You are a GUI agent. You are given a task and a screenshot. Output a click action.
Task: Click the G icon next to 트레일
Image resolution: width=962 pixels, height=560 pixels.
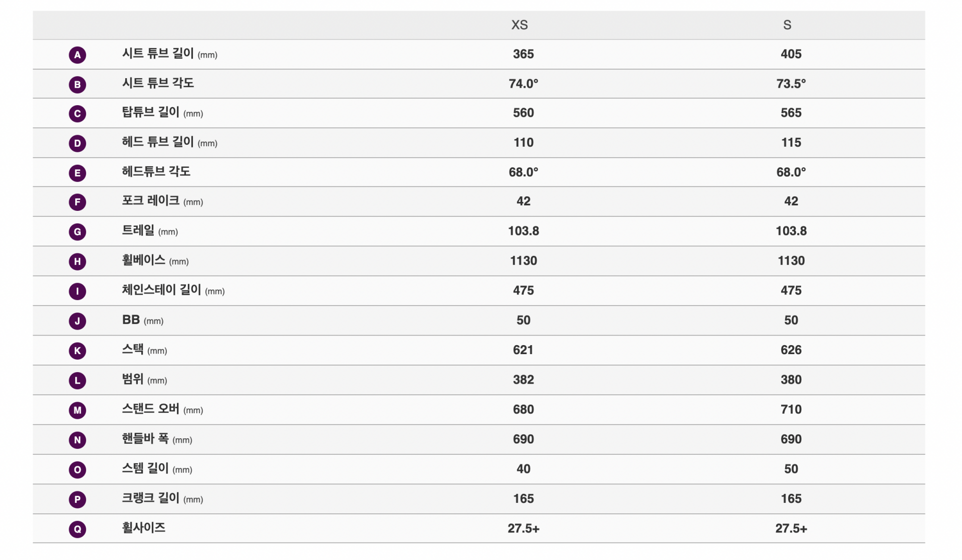click(77, 232)
